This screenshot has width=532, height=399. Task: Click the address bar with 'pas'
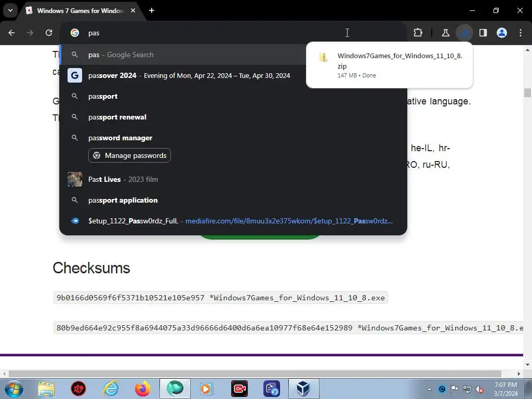pyautogui.click(x=217, y=33)
